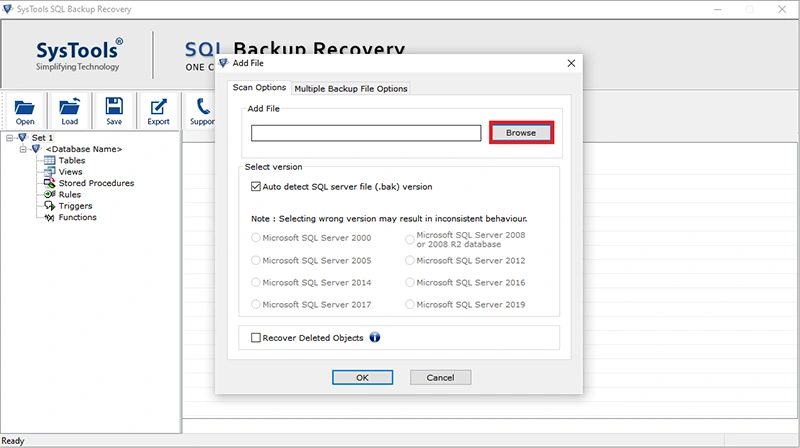Select Microsoft SQL Server 2016 radio

(x=409, y=282)
